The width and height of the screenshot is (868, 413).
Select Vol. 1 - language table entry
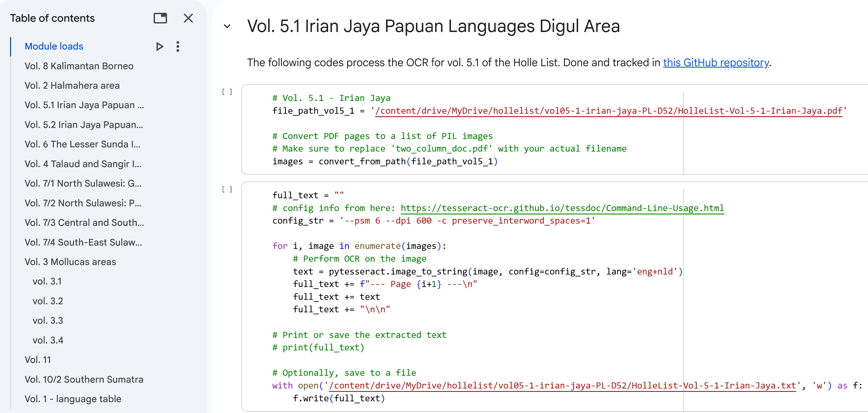pos(73,399)
